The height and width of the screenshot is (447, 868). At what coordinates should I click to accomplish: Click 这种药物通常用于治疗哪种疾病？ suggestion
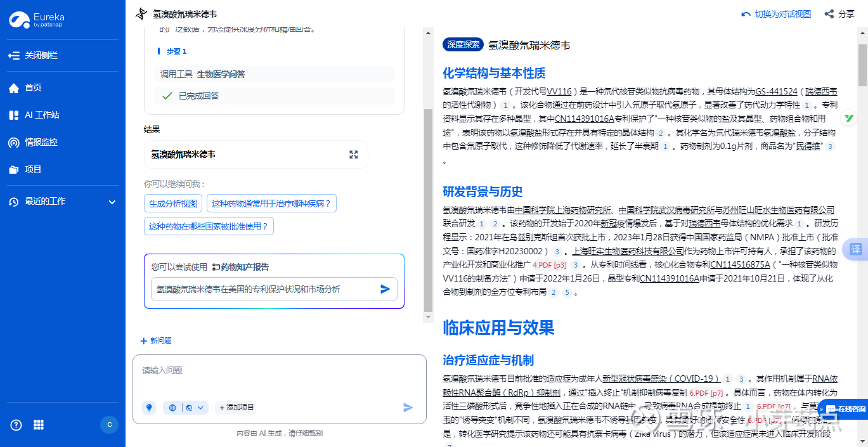(271, 204)
